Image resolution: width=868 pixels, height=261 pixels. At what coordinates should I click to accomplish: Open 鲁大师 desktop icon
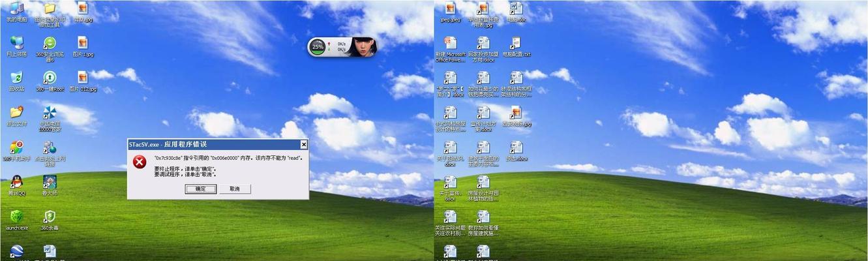(50, 185)
